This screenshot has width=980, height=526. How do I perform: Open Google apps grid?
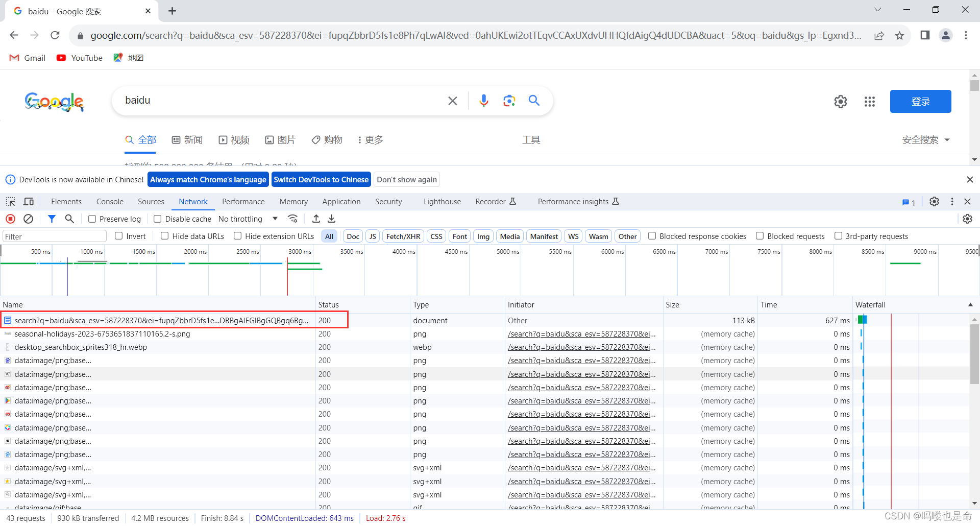[x=870, y=102]
